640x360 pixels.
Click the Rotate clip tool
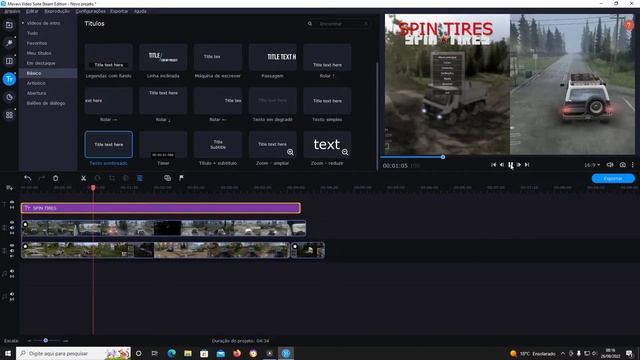(98, 178)
